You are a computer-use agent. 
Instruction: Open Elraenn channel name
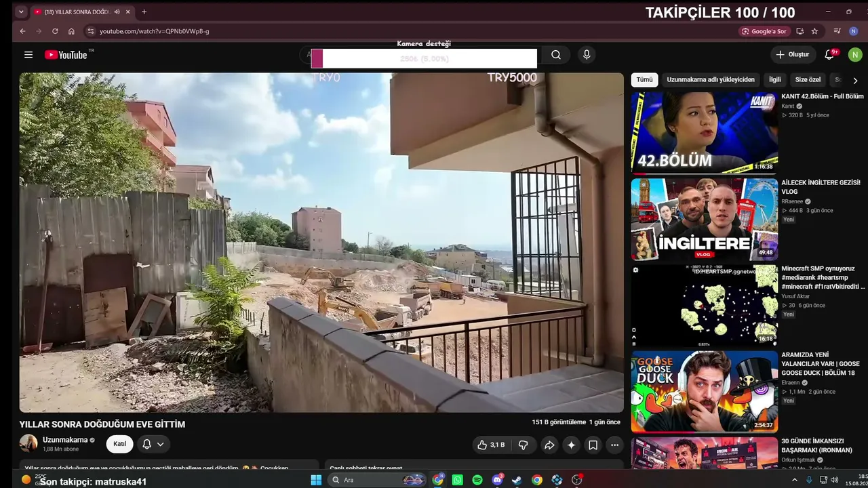coord(790,382)
